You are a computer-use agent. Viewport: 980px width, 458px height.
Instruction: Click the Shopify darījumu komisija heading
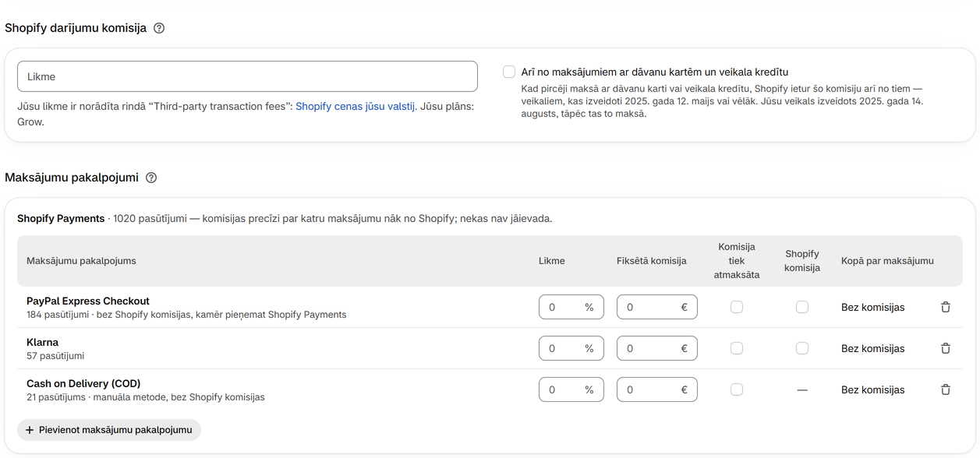(76, 28)
